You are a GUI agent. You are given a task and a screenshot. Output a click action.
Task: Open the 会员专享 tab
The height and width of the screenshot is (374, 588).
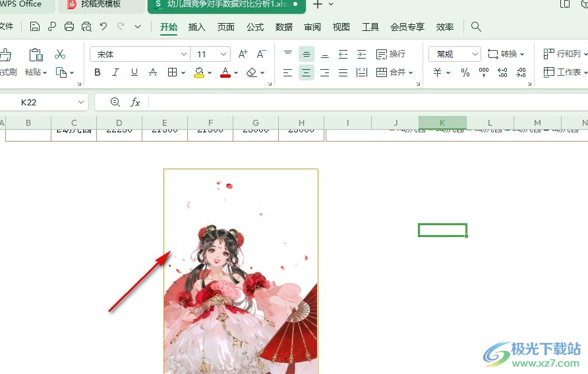[x=407, y=27]
